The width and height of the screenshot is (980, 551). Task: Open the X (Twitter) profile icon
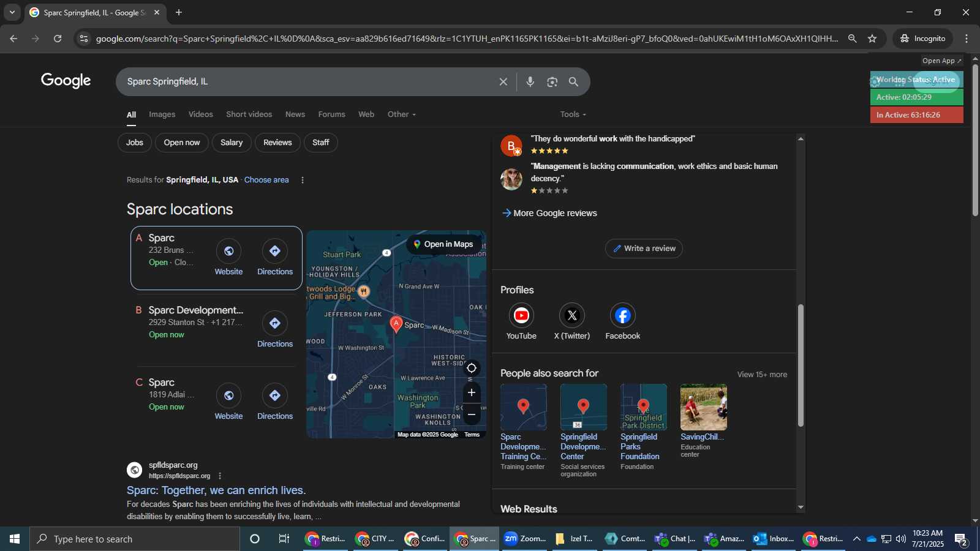click(572, 315)
